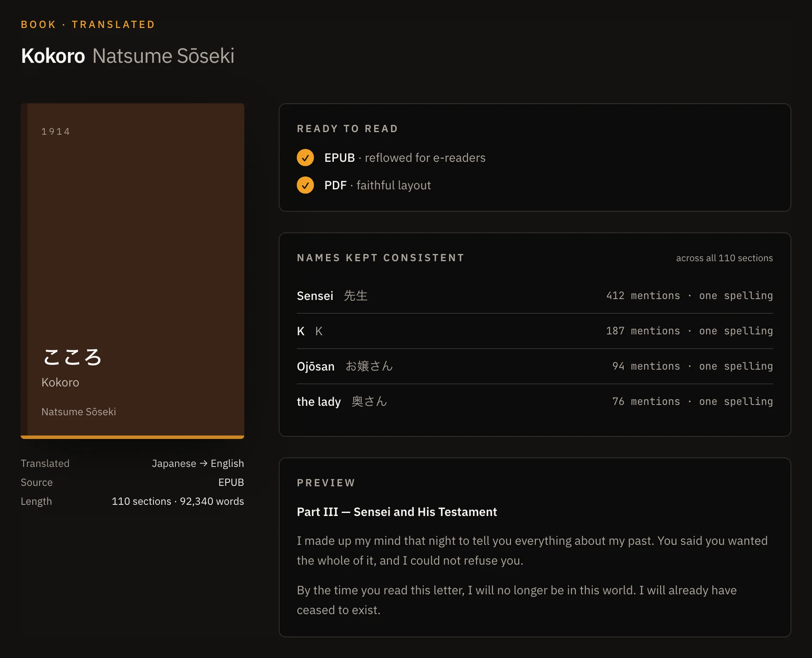Image resolution: width=812 pixels, height=658 pixels.
Task: Click the 412 mentions count for Sensei
Action: (x=643, y=296)
